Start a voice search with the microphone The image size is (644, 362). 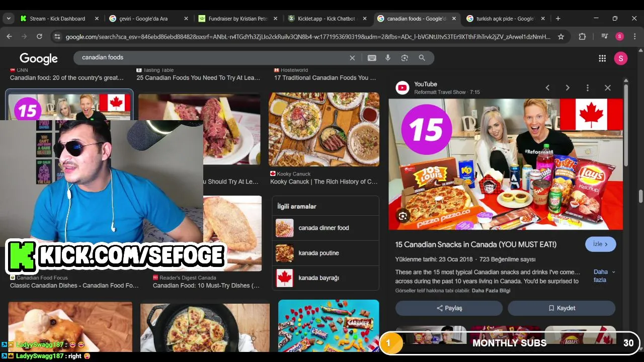point(388,58)
